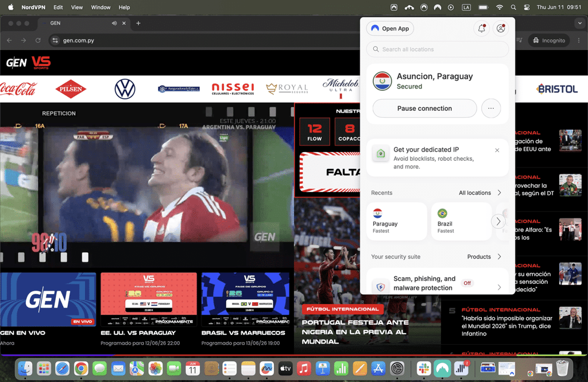Click the Off status of malware protection
The height and width of the screenshot is (382, 588).
coord(467,283)
